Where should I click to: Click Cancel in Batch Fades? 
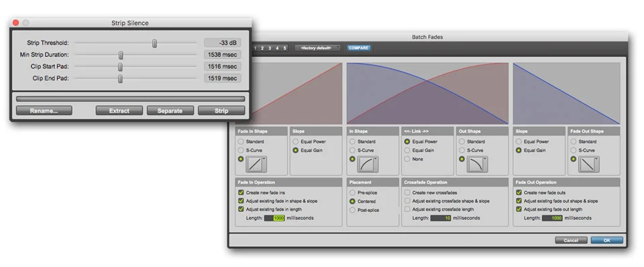571,240
